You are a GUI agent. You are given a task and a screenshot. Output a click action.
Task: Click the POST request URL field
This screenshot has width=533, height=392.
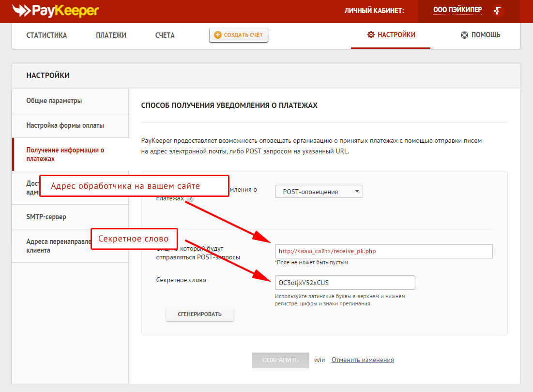[383, 251]
